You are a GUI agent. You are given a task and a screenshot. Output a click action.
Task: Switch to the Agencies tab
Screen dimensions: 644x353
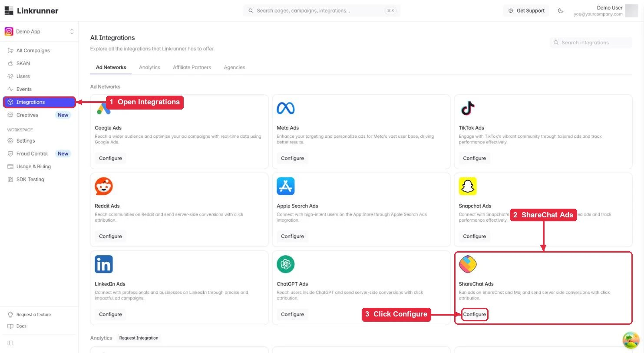234,67
